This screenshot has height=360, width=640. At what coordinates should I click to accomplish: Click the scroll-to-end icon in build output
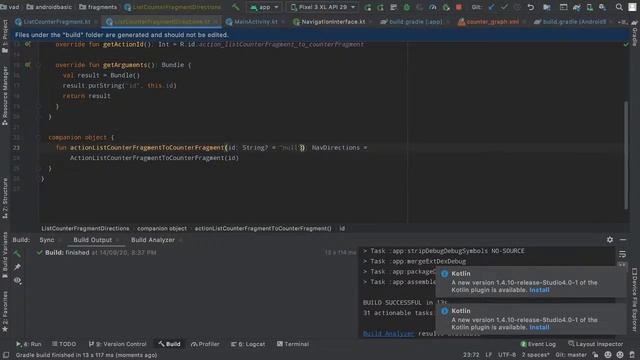(x=622, y=265)
